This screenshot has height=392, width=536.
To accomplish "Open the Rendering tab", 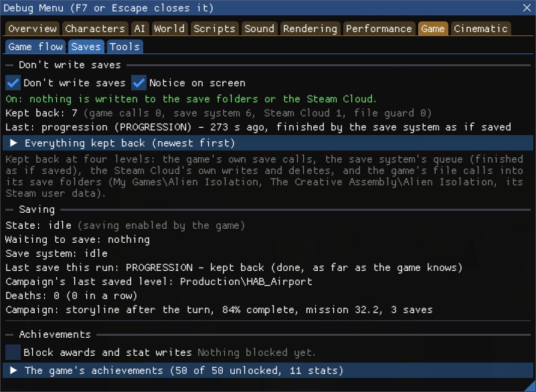I will (310, 29).
